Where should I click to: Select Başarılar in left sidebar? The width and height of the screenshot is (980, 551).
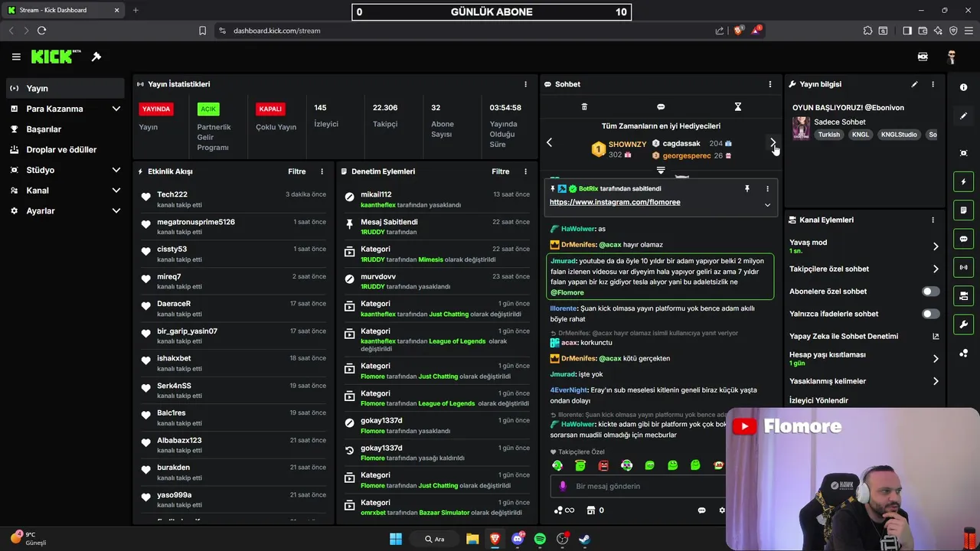pyautogui.click(x=65, y=129)
